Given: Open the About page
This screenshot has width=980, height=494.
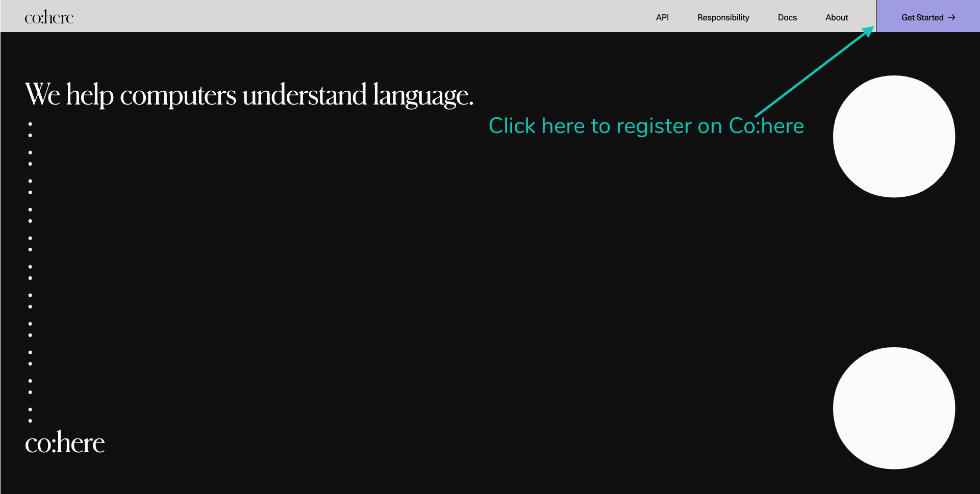Looking at the screenshot, I should (x=837, y=17).
